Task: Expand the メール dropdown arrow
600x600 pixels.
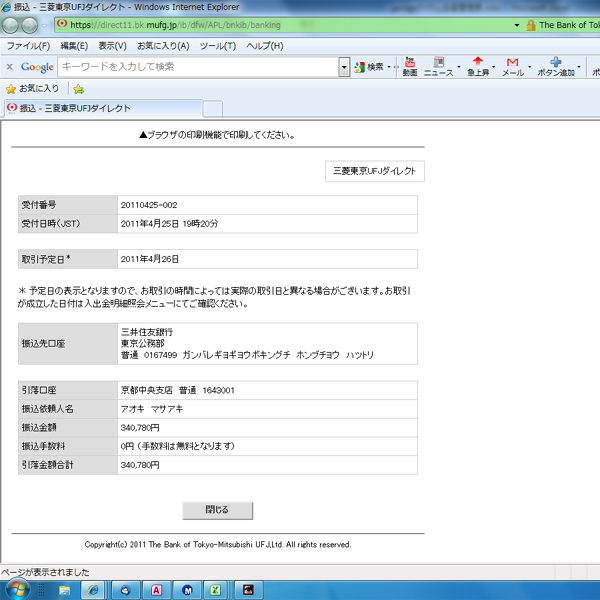Action: pyautogui.click(x=530, y=67)
